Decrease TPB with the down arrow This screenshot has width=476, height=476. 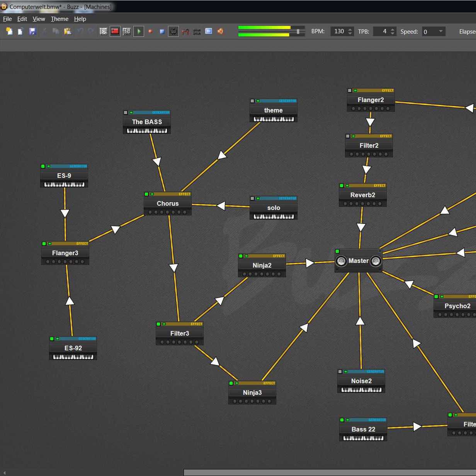(x=393, y=34)
